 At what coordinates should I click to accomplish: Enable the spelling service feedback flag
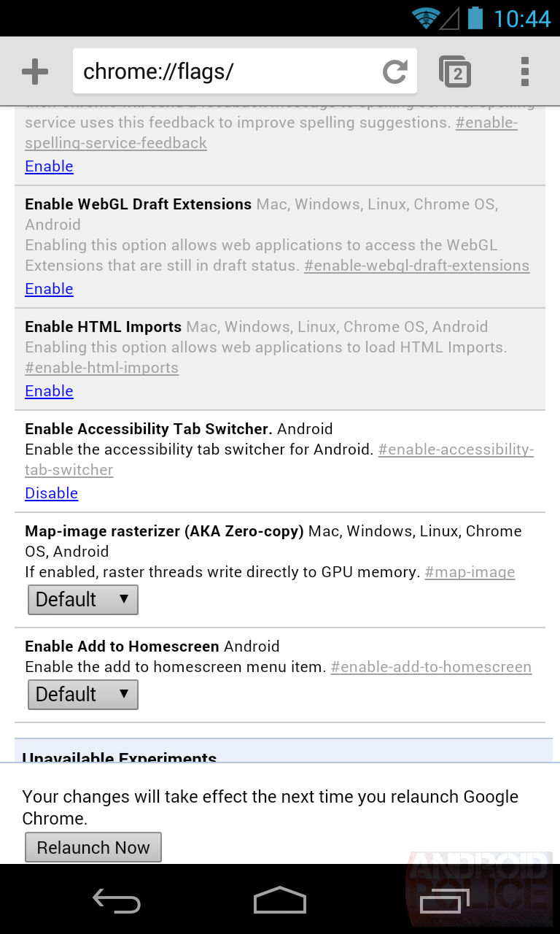coord(49,166)
